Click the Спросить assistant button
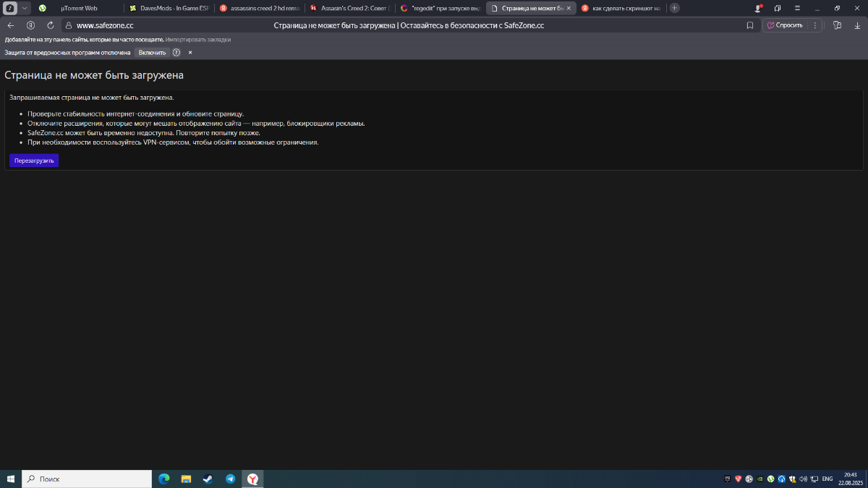The width and height of the screenshot is (868, 488). tap(785, 25)
